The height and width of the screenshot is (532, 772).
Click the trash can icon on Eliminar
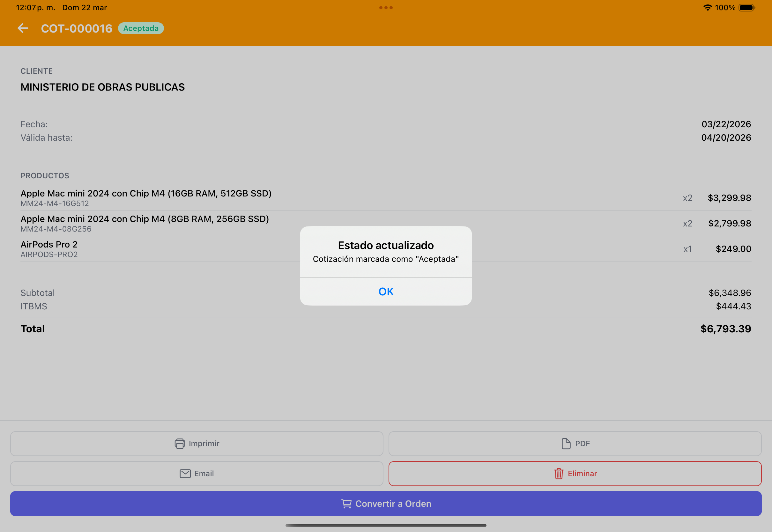coord(559,474)
